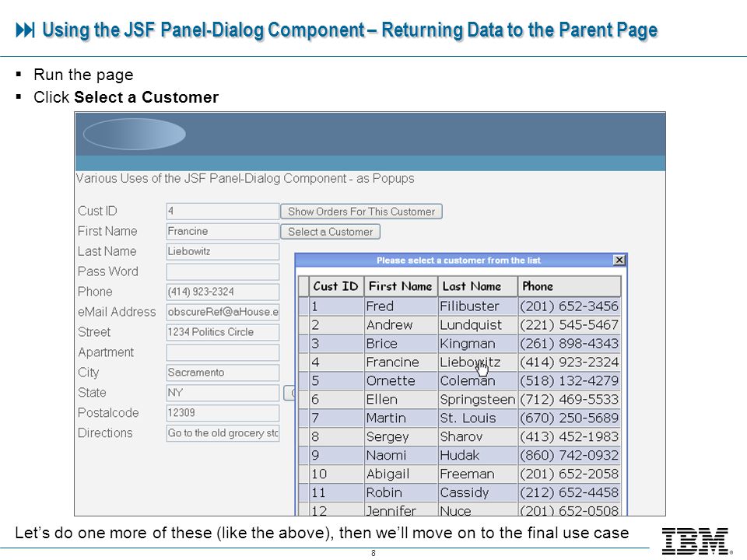747x560 pixels.
Task: Click the Cassidy last name cell
Action: tap(477, 492)
